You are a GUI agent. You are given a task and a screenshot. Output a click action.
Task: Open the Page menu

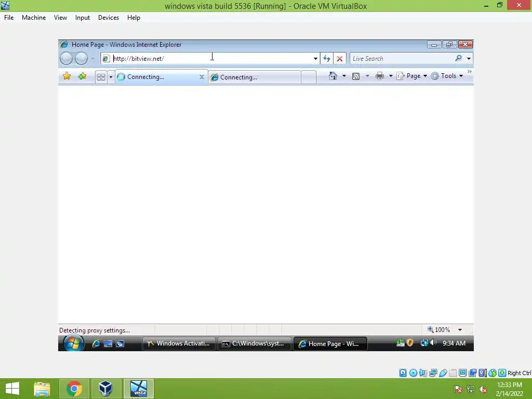coord(411,76)
